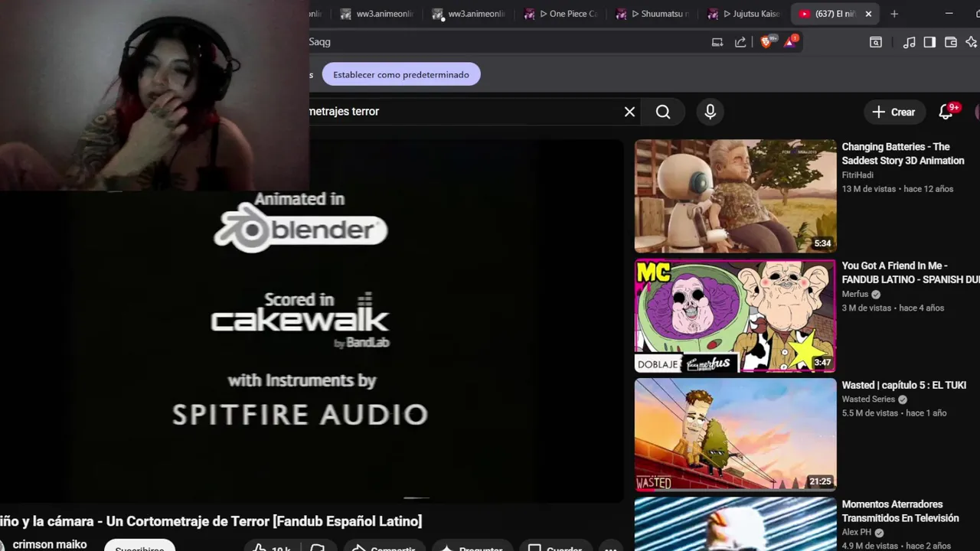Open the Alex PH channel name
The image size is (980, 551).
(857, 532)
